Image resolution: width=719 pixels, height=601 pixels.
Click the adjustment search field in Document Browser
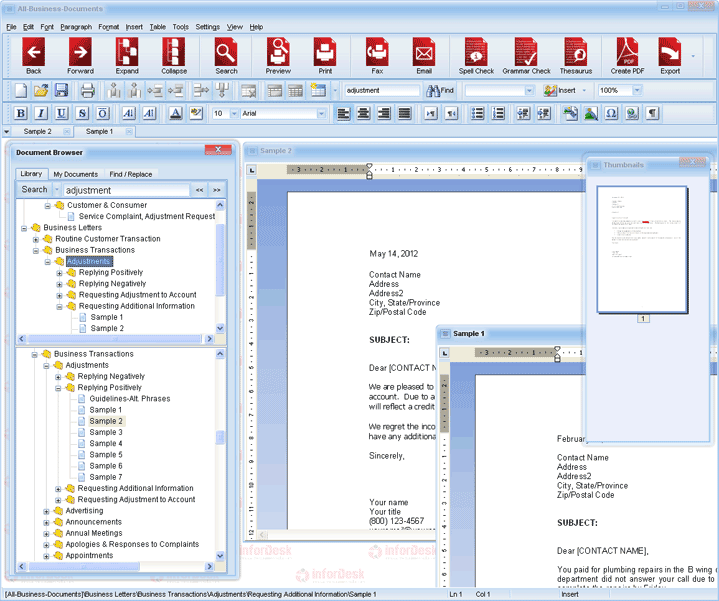(127, 190)
